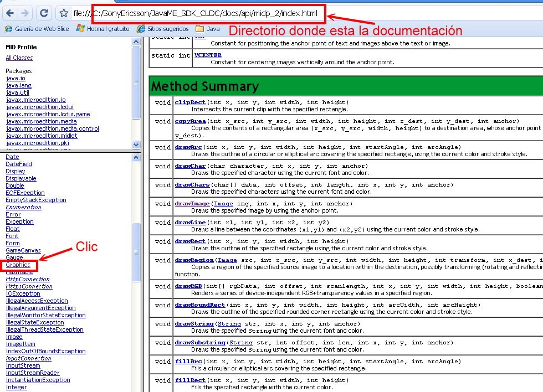
Task: Select the EmptyStackException class
Action: point(35,200)
